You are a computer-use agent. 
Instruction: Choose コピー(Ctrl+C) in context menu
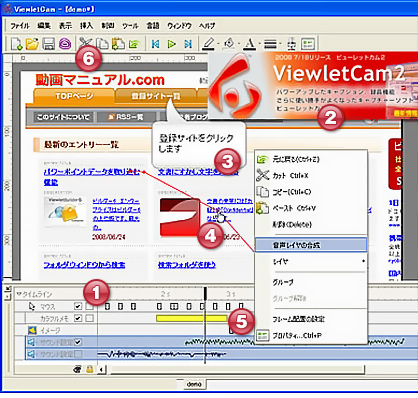click(311, 192)
